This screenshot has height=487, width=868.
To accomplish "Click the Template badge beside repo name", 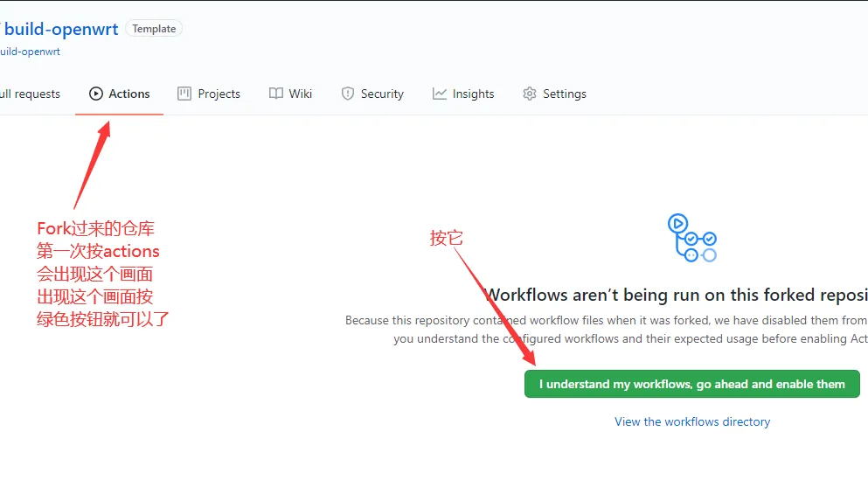I will tap(154, 29).
